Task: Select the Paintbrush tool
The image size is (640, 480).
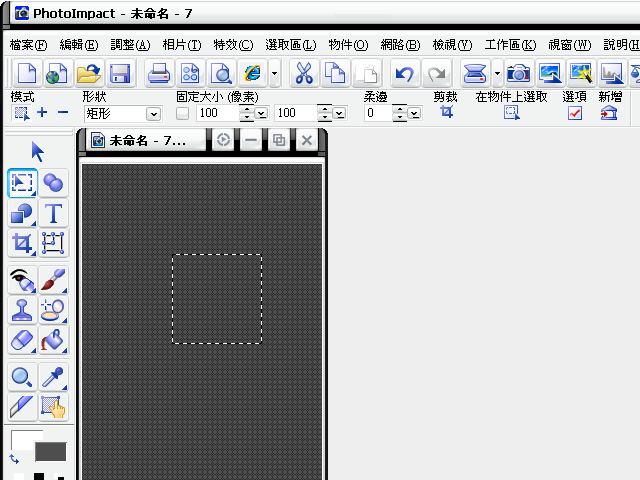Action: [53, 280]
